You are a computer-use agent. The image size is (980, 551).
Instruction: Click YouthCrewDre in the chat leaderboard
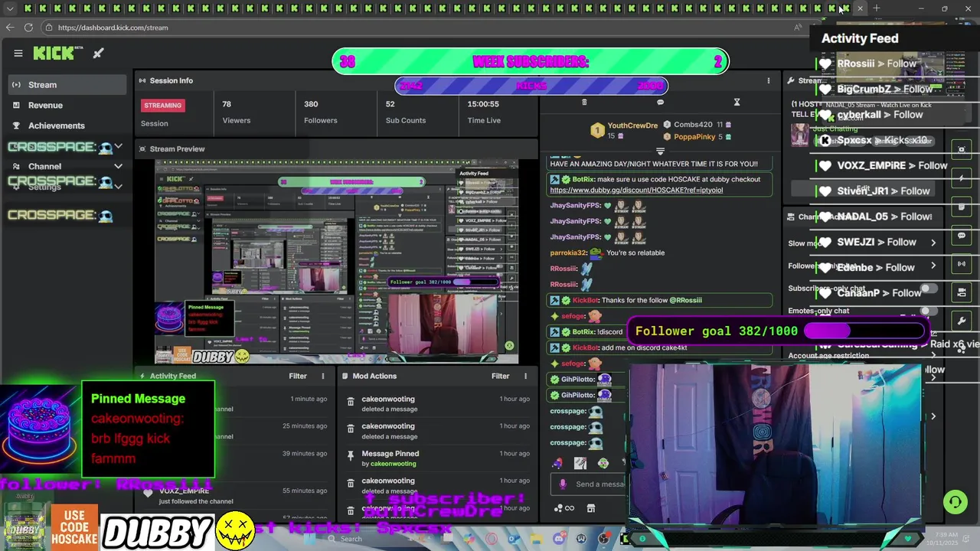[x=632, y=126]
